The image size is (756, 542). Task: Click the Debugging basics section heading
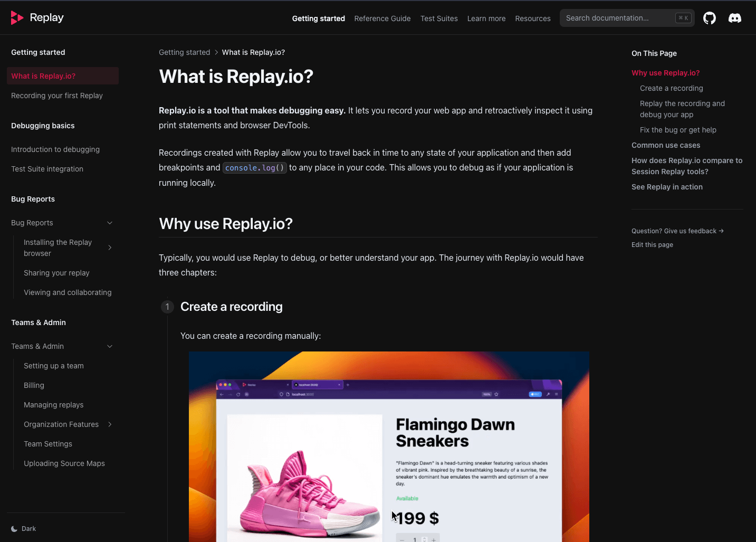coord(43,126)
